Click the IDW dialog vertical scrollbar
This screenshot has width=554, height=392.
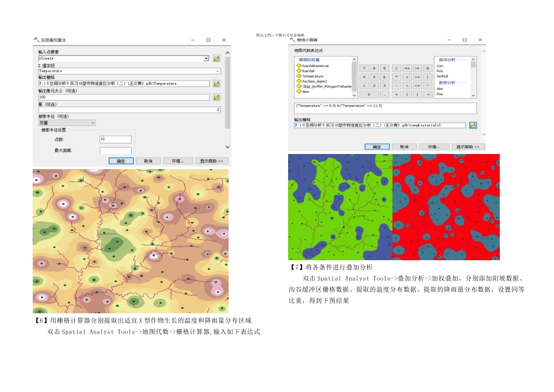point(227,100)
